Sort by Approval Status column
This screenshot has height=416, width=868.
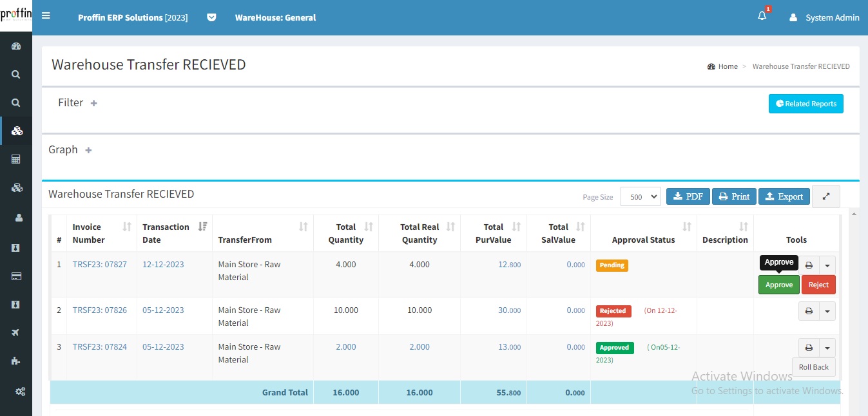687,227
